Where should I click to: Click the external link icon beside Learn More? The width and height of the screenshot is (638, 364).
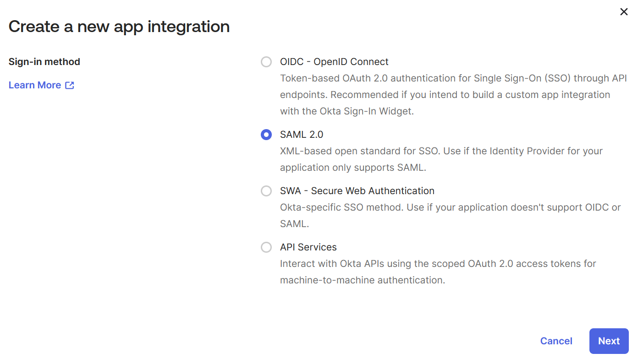tap(70, 85)
